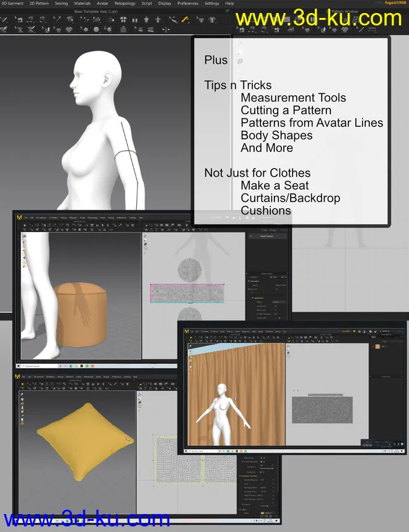
Task: Click top icon in cushion 3D view side toolbar
Action: [22, 394]
